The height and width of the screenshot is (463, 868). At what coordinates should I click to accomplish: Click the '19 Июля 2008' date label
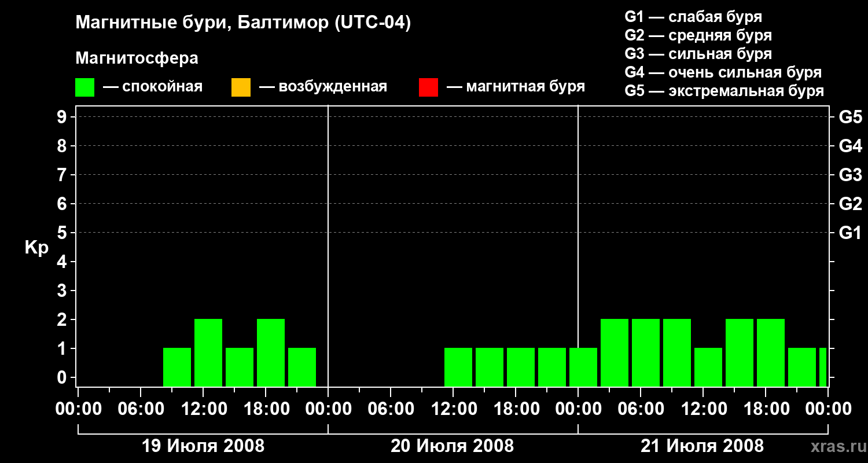[203, 446]
